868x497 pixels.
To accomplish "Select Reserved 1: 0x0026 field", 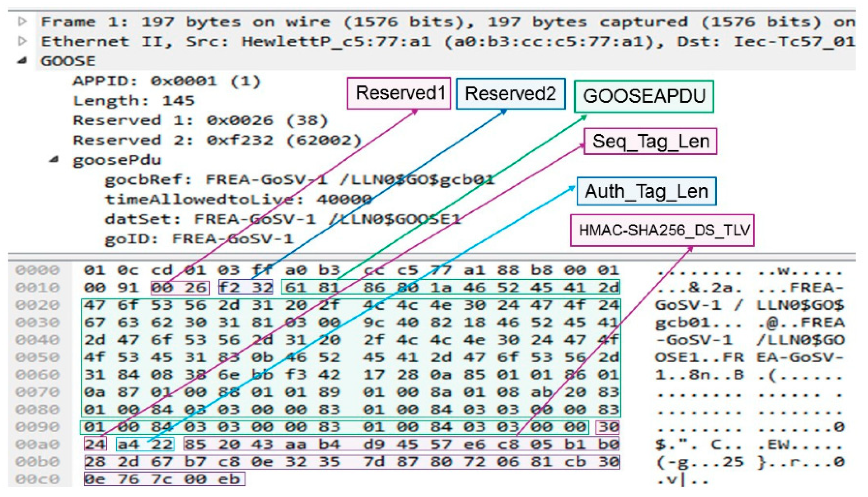I will point(200,121).
